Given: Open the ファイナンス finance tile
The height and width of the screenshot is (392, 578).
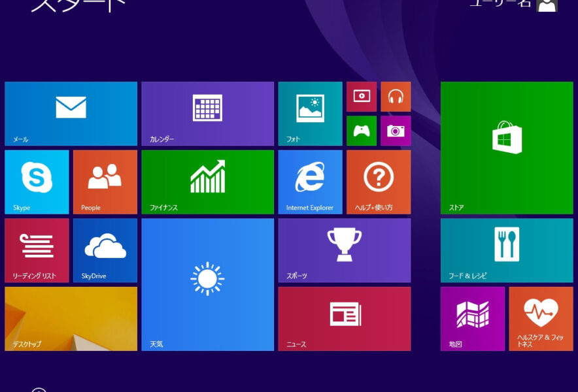Looking at the screenshot, I should [x=207, y=182].
